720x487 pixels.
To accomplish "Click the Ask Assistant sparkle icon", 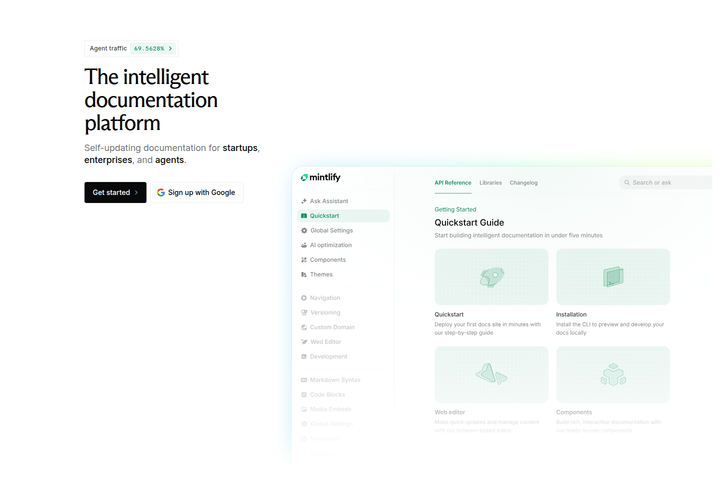I will click(304, 201).
